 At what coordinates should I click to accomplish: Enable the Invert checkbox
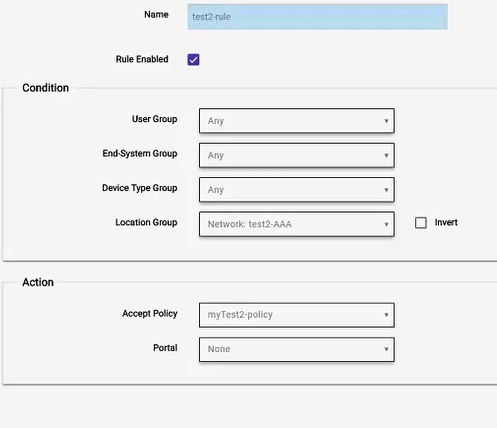[x=421, y=223]
